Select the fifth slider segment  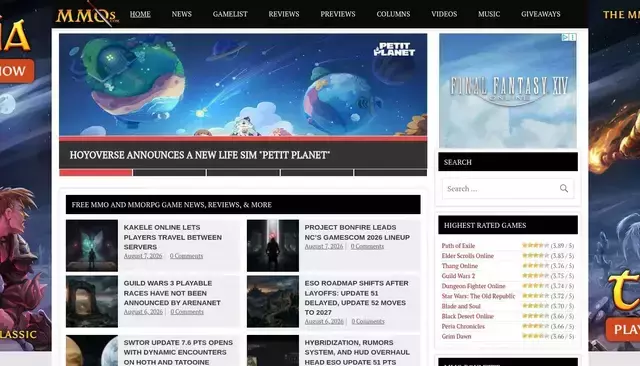pos(391,173)
